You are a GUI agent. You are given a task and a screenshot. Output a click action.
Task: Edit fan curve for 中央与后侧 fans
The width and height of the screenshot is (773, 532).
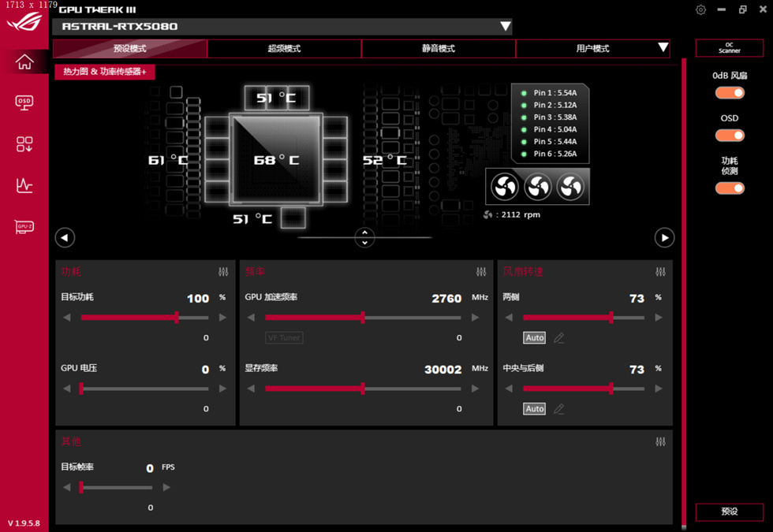pyautogui.click(x=558, y=409)
